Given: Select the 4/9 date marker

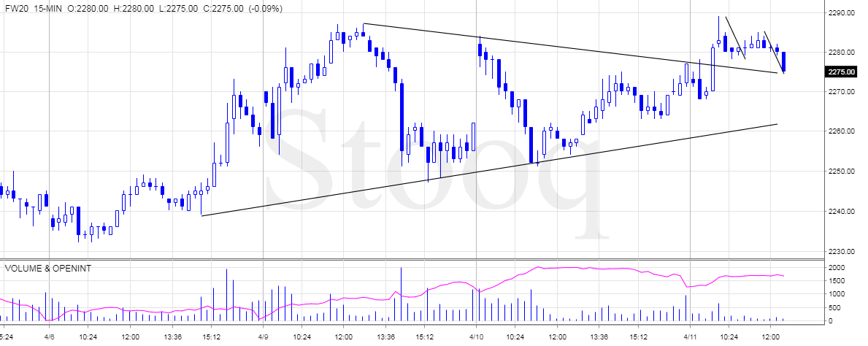Looking at the screenshot, I should (262, 337).
